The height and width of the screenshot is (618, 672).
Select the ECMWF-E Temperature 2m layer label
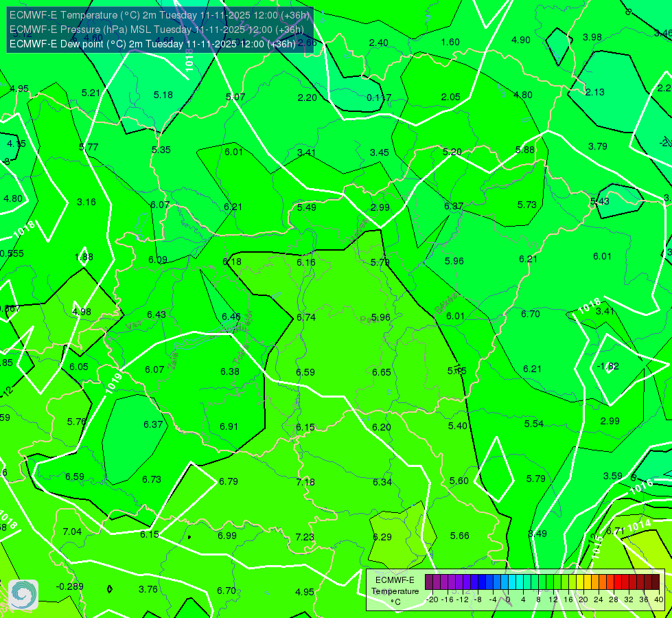coord(159,15)
